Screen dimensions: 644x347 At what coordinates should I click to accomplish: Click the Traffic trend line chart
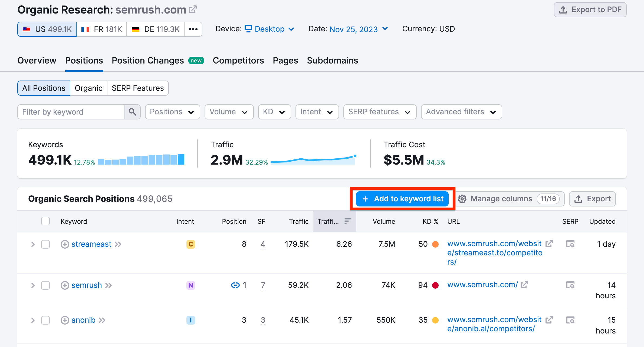[x=314, y=160]
